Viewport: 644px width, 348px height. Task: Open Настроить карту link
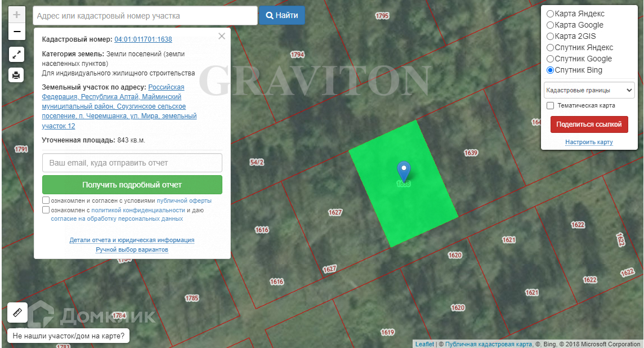589,142
